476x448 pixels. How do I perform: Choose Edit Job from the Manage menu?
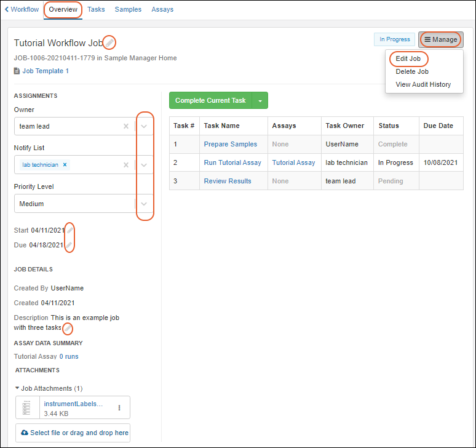click(408, 58)
